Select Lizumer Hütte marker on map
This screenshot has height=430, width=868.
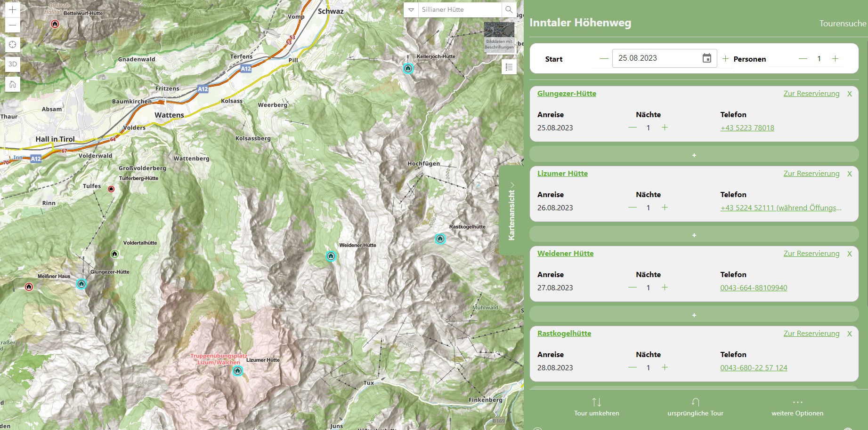pos(238,371)
